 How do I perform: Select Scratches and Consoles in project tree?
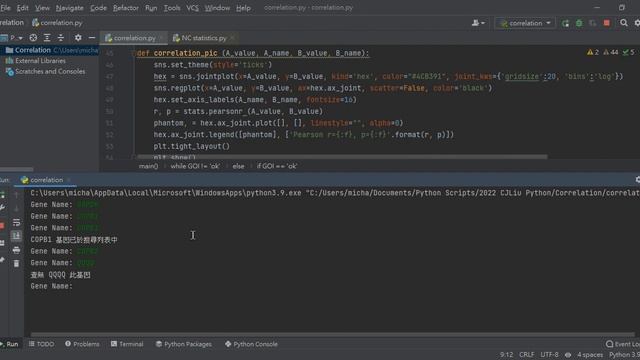[x=50, y=71]
